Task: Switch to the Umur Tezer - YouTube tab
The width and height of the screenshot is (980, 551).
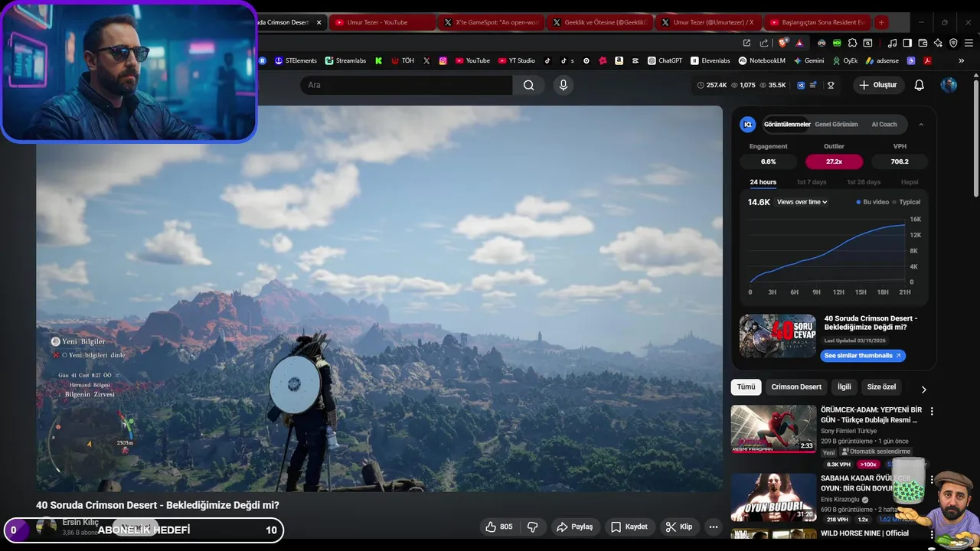Action: coord(382,22)
